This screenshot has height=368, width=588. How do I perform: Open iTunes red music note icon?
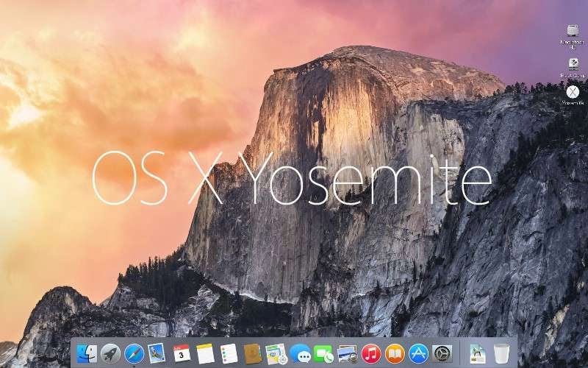[x=371, y=353]
